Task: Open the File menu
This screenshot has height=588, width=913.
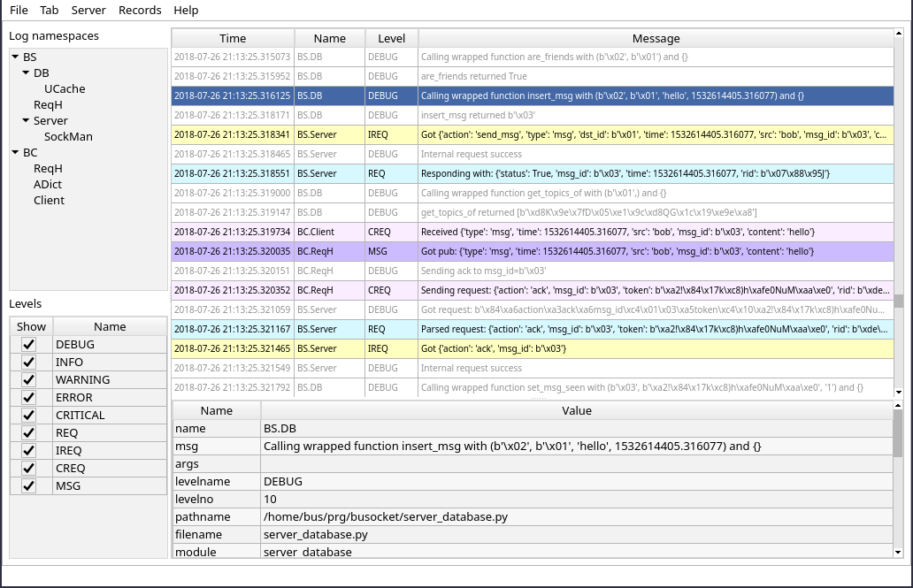Action: (x=19, y=11)
